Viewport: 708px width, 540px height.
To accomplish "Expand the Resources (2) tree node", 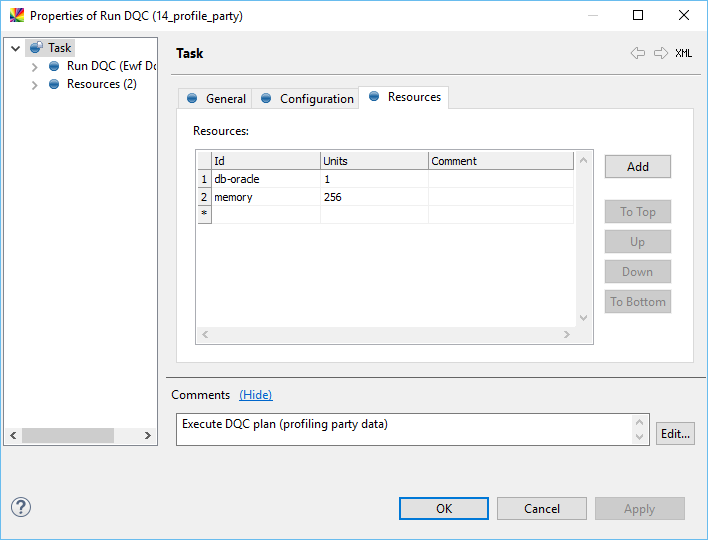I will click(35, 85).
